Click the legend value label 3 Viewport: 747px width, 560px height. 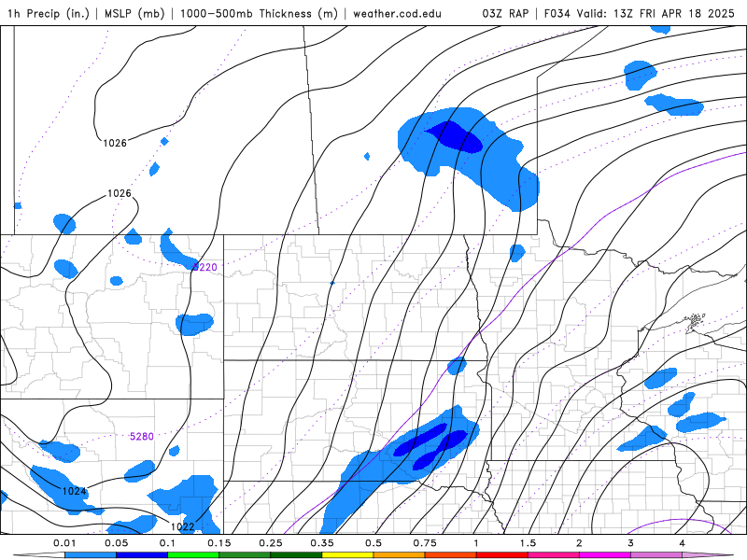[631, 543]
